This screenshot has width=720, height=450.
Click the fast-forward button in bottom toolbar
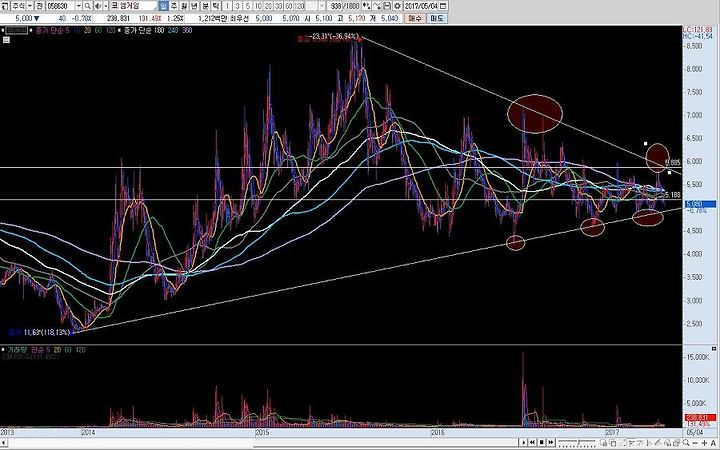(551, 443)
